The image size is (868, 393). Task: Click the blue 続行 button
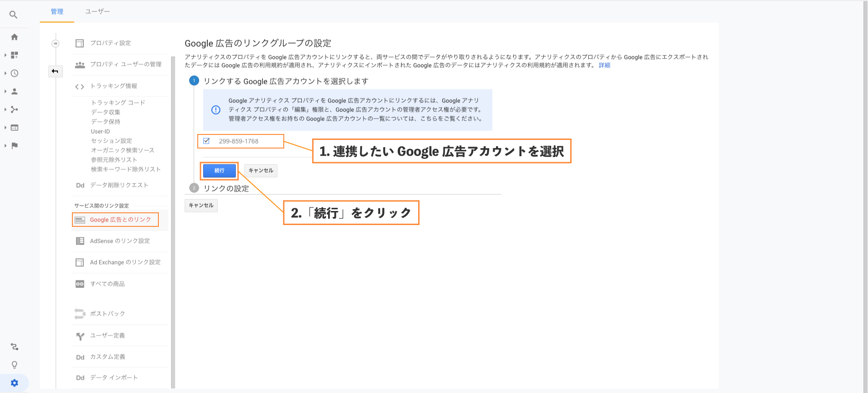point(219,171)
